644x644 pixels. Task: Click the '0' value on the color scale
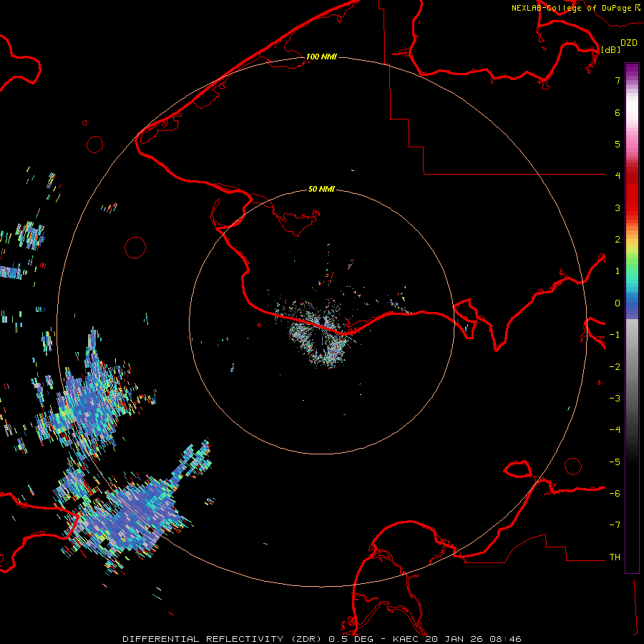pyautogui.click(x=618, y=303)
